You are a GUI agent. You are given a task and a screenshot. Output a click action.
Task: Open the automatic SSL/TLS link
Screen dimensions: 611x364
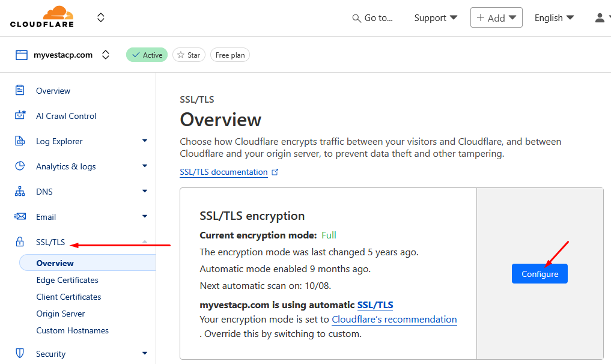pos(375,305)
